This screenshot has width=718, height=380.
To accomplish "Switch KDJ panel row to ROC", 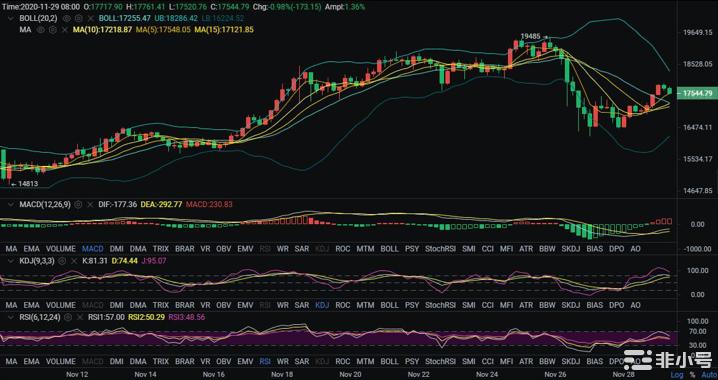I will [343, 305].
